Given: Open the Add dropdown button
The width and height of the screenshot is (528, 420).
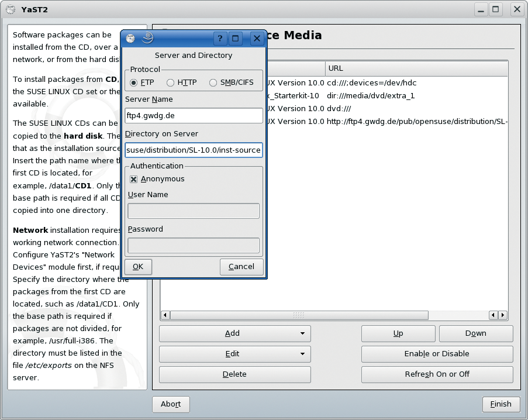Looking at the screenshot, I should pyautogui.click(x=234, y=333).
